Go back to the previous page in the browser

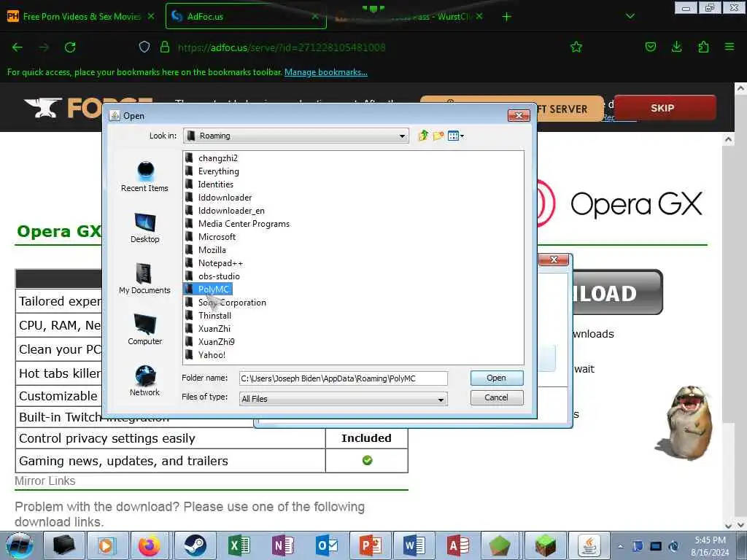click(x=18, y=47)
